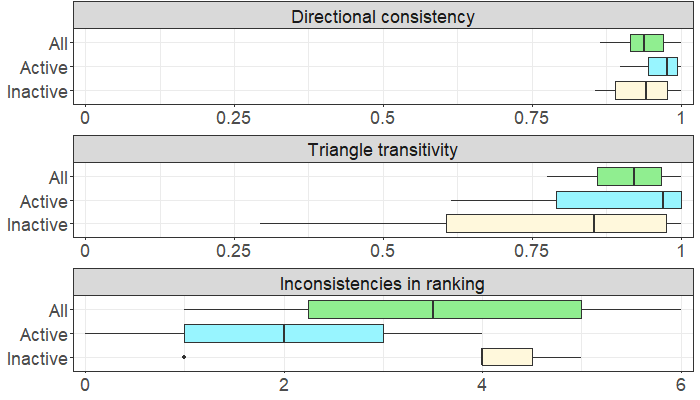The height and width of the screenshot is (400, 700).
Task: Click the cream Inactive box in Triangle transitivity
Action: (x=556, y=223)
